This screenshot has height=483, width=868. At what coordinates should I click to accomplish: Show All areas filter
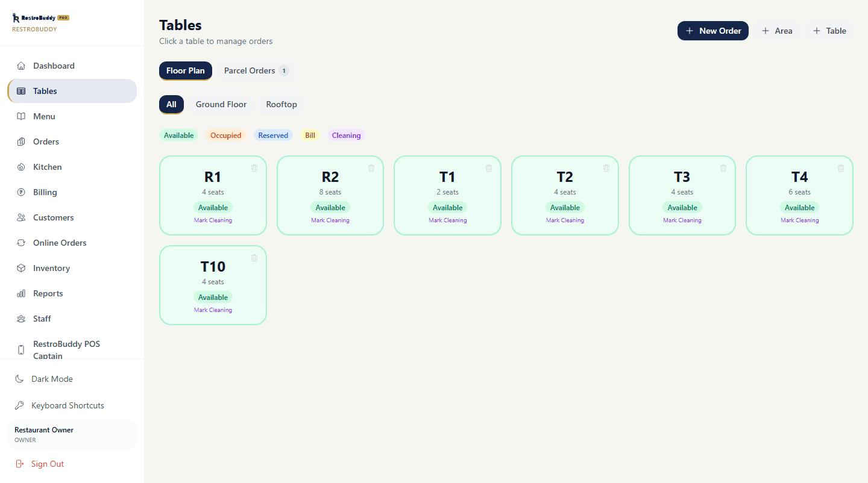(x=171, y=104)
